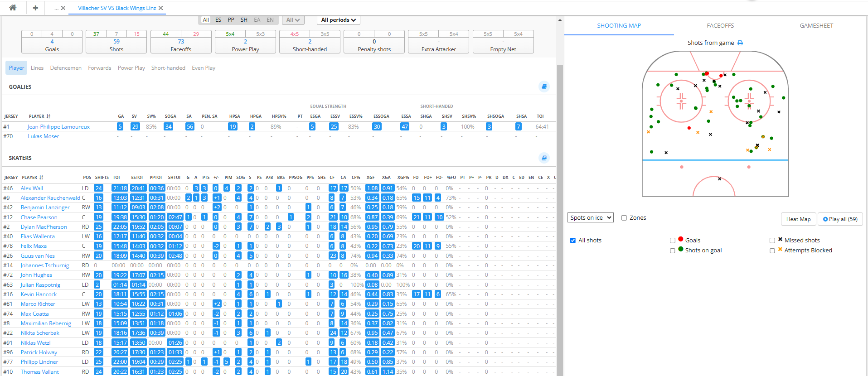Screen dimensions: 868x376
Task: Open skater Chase Pearson
Action: [x=39, y=217]
